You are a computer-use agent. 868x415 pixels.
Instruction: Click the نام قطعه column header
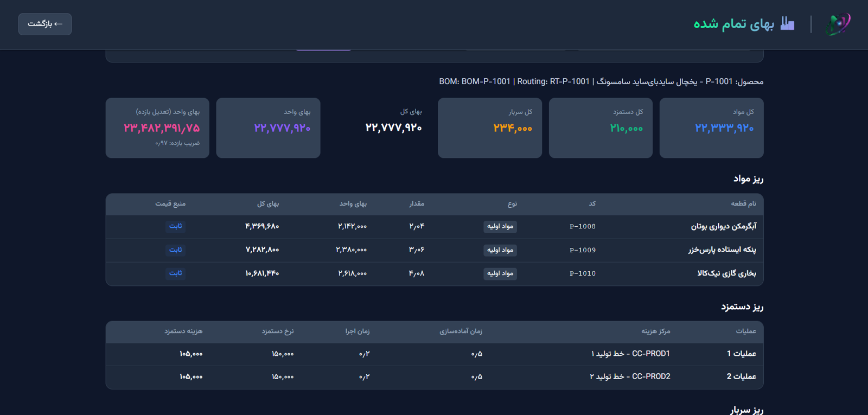[x=743, y=203]
